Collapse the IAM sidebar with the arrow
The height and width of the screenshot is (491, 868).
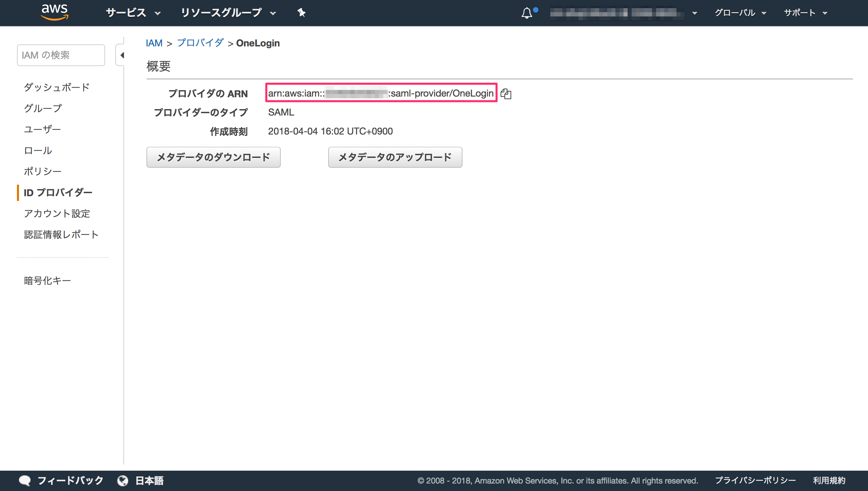pyautogui.click(x=123, y=55)
